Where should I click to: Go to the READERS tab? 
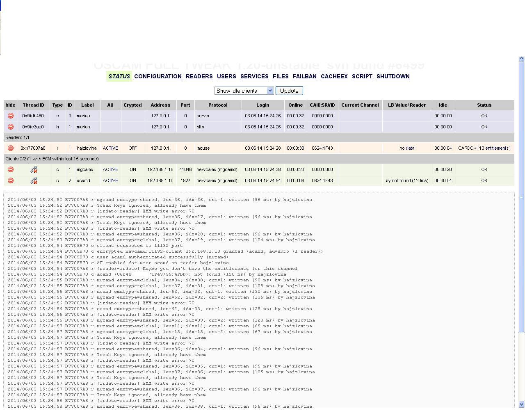coord(199,77)
